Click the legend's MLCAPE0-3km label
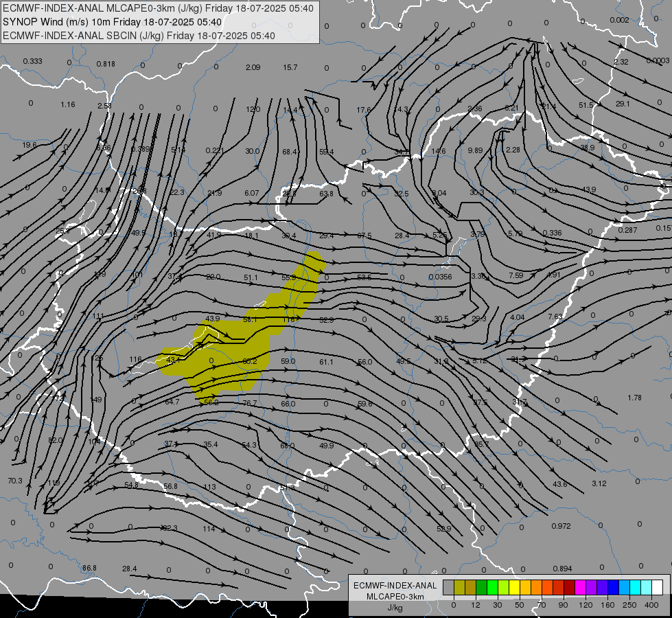This screenshot has width=672, height=618. tap(395, 597)
